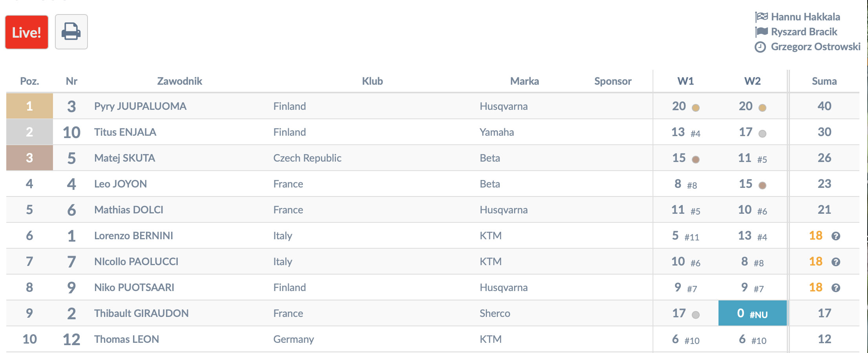This screenshot has width=868, height=353.
Task: Click the gold W1 medal dot for Pyry JUUPALUOMA
Action: pos(696,108)
